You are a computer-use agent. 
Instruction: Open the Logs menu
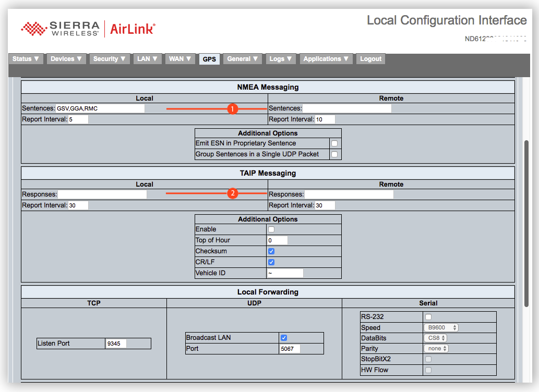point(281,59)
